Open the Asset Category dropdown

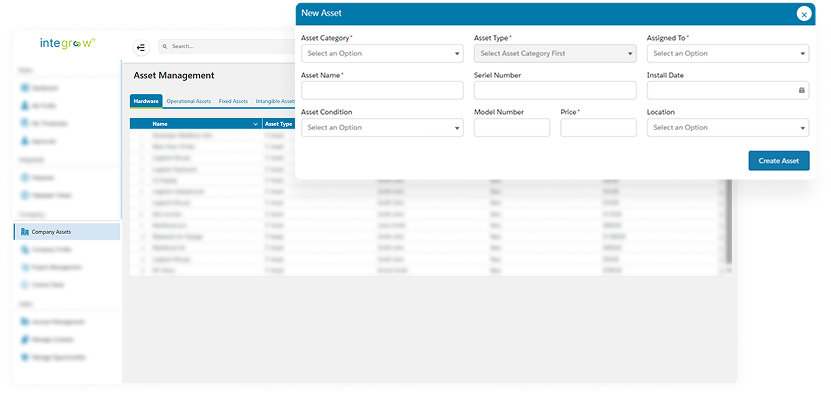tap(382, 54)
